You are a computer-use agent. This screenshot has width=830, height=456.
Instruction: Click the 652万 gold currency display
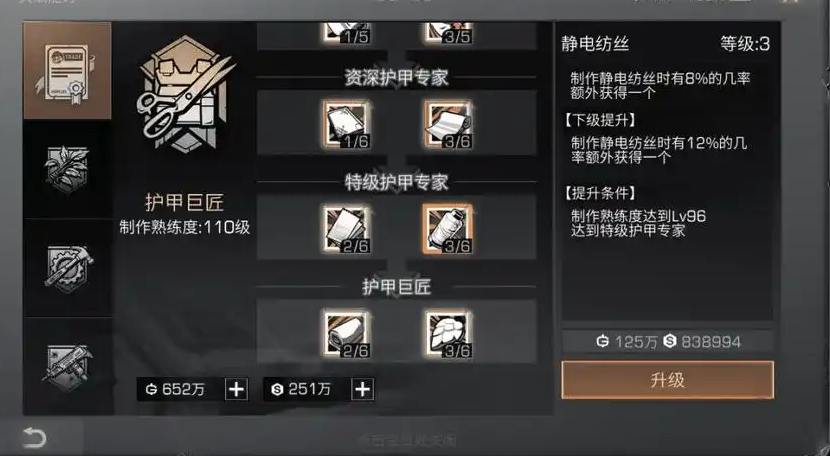pos(181,390)
